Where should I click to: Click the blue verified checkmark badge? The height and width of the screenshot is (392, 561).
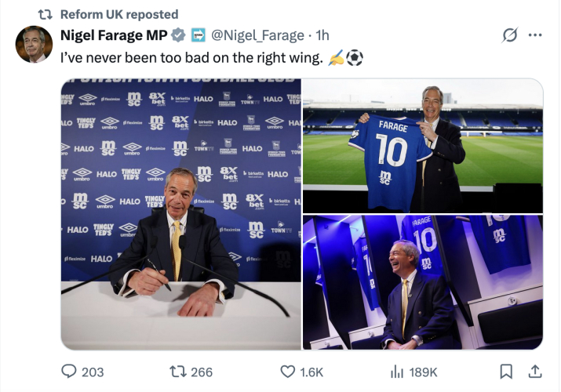click(x=179, y=35)
